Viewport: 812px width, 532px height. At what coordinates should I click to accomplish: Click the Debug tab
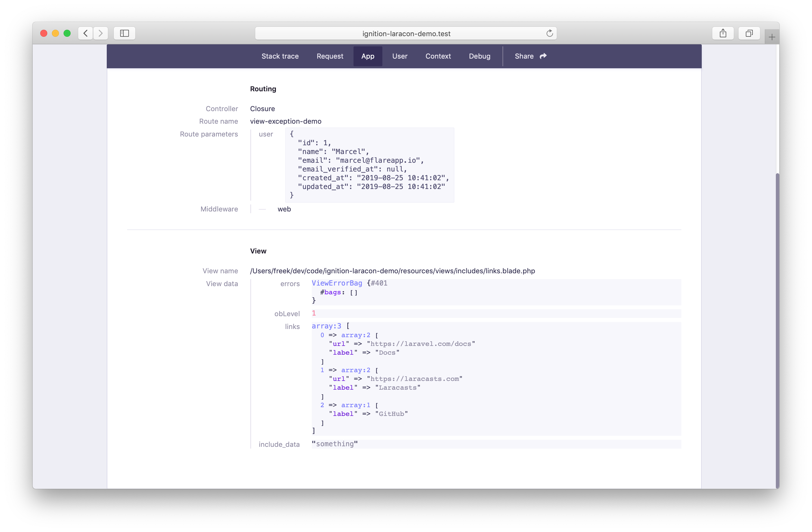click(479, 56)
